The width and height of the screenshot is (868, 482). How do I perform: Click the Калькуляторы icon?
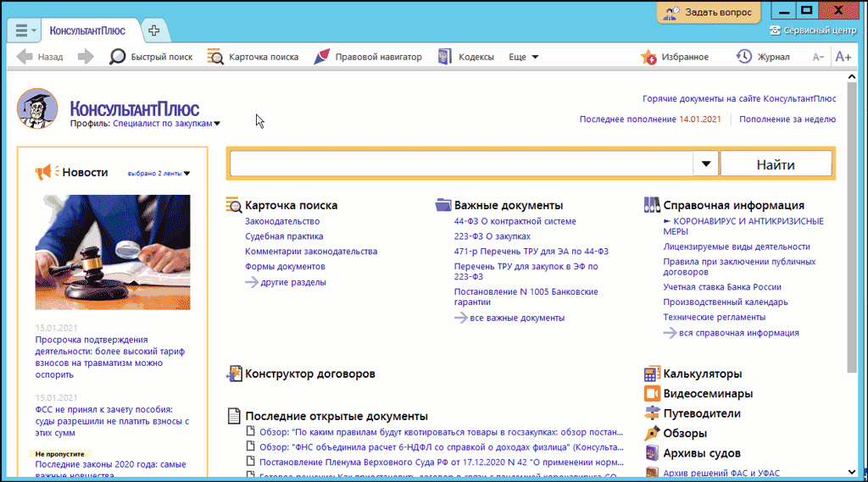652,374
